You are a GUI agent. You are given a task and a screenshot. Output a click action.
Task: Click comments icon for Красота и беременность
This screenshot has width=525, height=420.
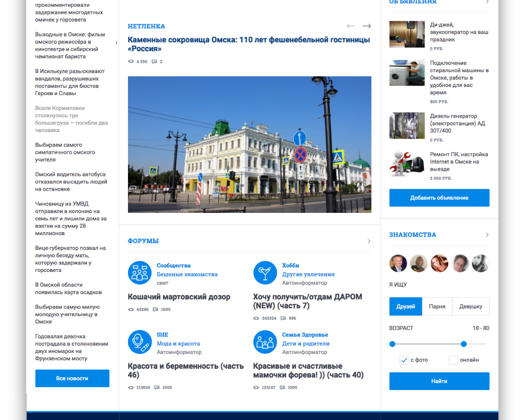157,388
